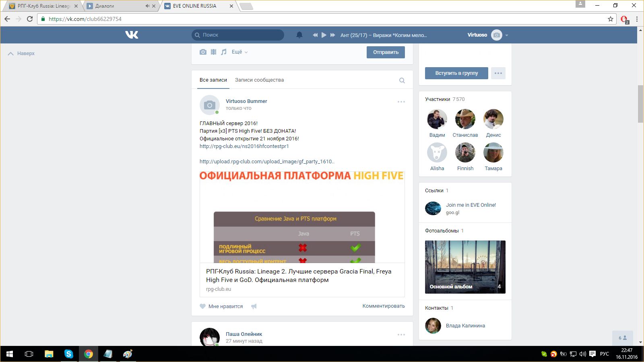644x362 pixels.
Task: Like the Virtuoso Bummer post
Action: [221, 306]
